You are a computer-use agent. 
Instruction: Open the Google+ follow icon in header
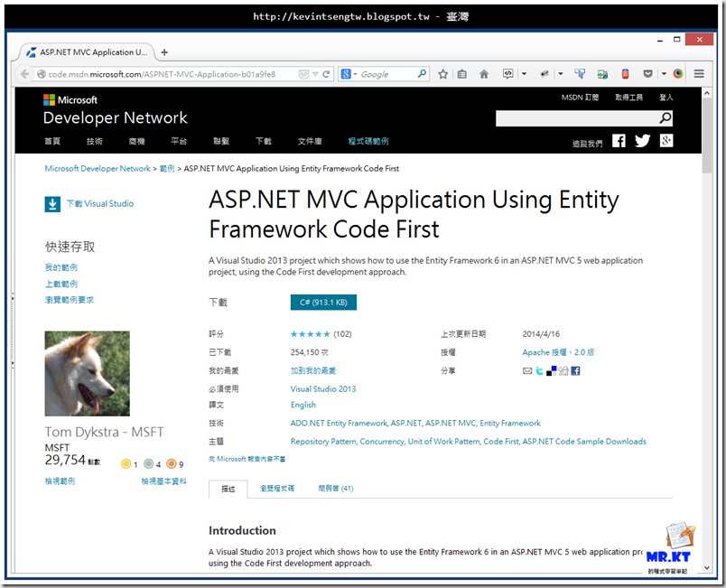pyautogui.click(x=666, y=141)
